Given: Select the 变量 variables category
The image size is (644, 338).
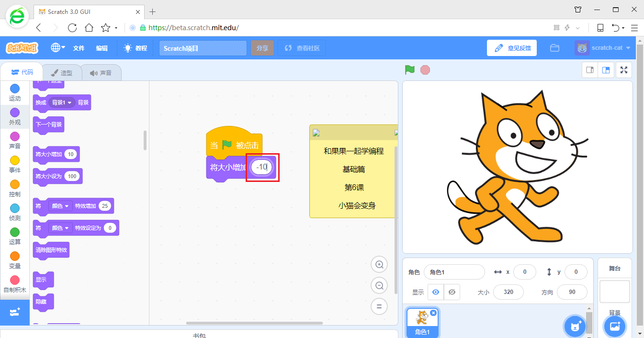Looking at the screenshot, I should click(15, 260).
